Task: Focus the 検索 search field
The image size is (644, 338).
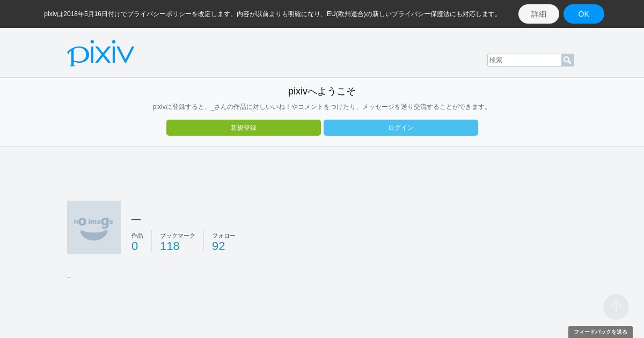Action: pos(524,60)
